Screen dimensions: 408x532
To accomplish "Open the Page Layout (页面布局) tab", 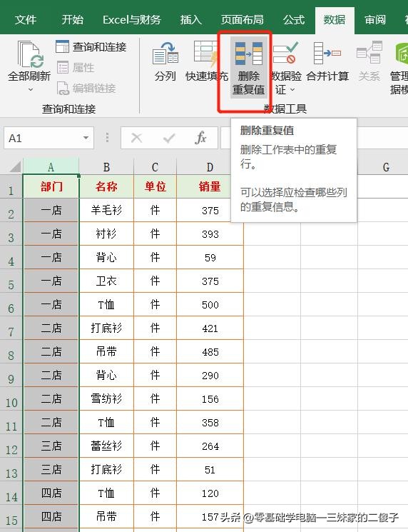I will pyautogui.click(x=243, y=20).
